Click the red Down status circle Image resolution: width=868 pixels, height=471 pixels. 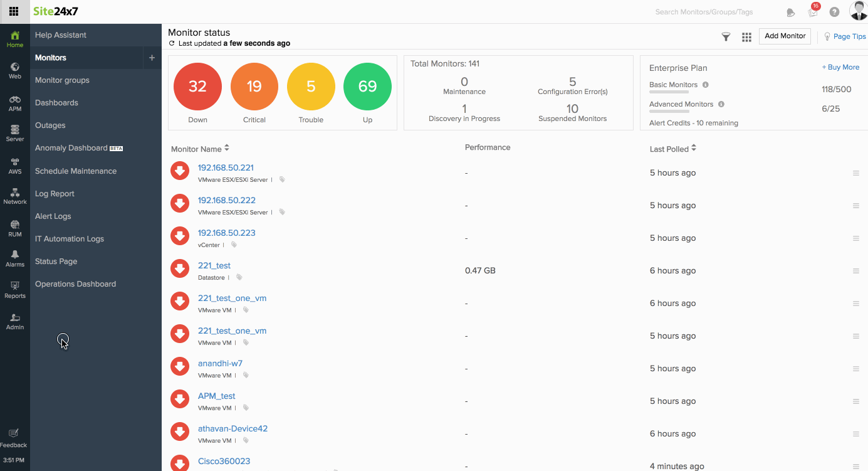[x=197, y=87]
